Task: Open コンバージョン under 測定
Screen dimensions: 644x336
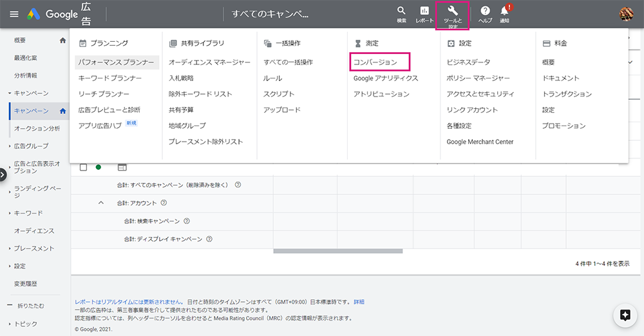Action: 375,62
